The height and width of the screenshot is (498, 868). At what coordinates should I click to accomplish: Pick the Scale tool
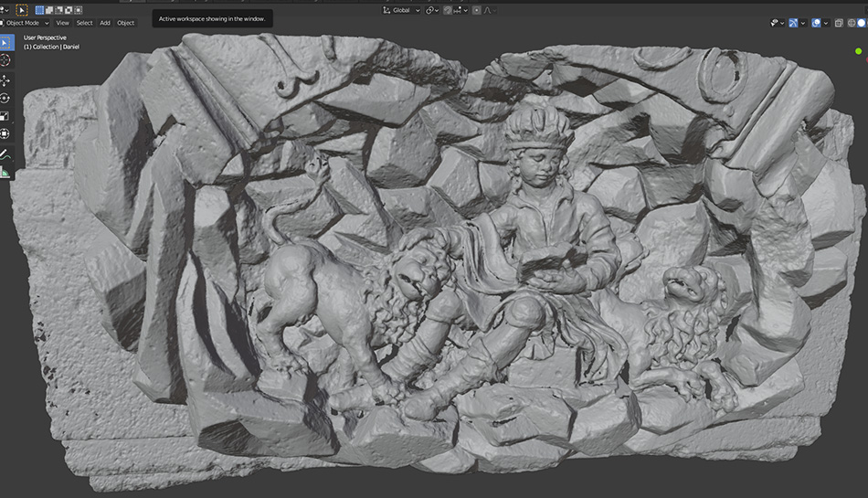pos(5,116)
